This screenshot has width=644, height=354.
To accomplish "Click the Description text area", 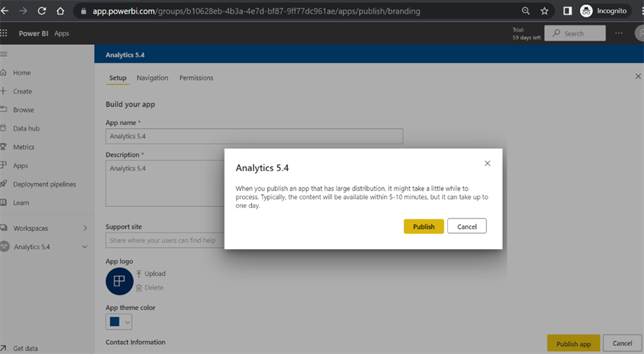I will click(x=165, y=183).
